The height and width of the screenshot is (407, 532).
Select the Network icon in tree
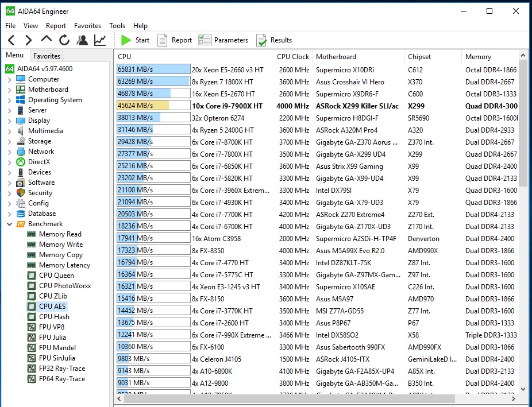click(x=21, y=152)
